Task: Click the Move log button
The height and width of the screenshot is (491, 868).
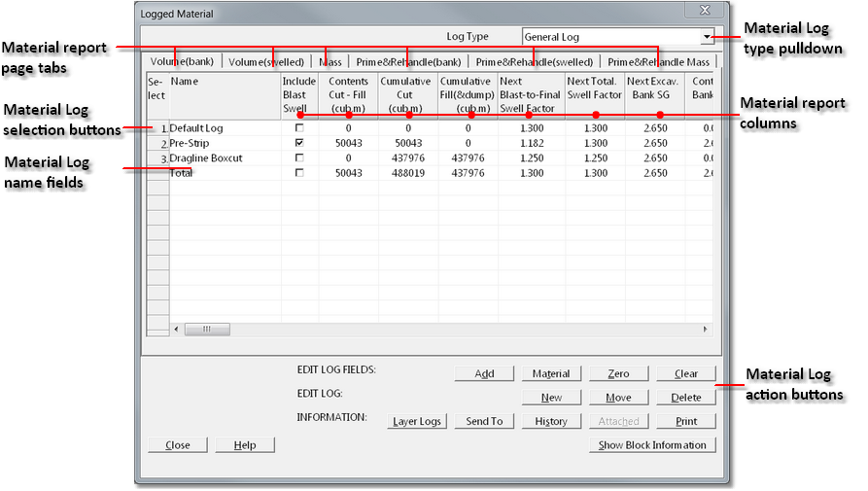Action: click(x=619, y=398)
